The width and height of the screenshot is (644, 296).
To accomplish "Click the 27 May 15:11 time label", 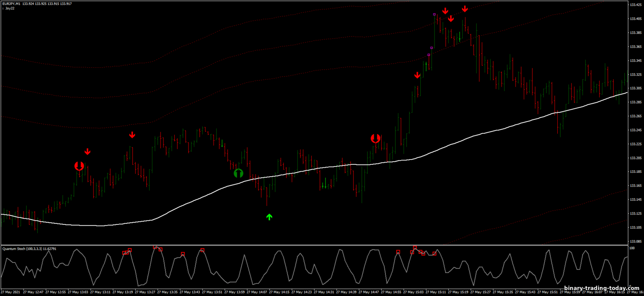I will (436, 292).
